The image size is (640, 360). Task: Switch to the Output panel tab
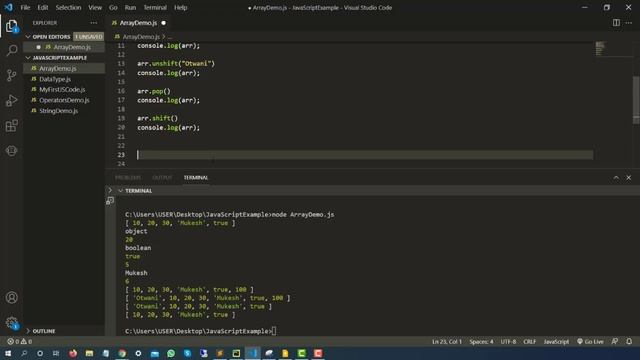(x=162, y=178)
